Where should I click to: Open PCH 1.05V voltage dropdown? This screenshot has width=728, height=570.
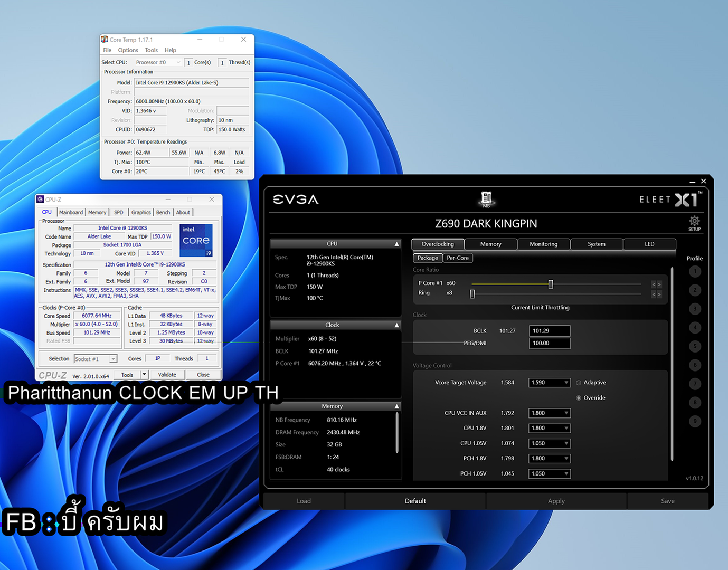coord(566,473)
